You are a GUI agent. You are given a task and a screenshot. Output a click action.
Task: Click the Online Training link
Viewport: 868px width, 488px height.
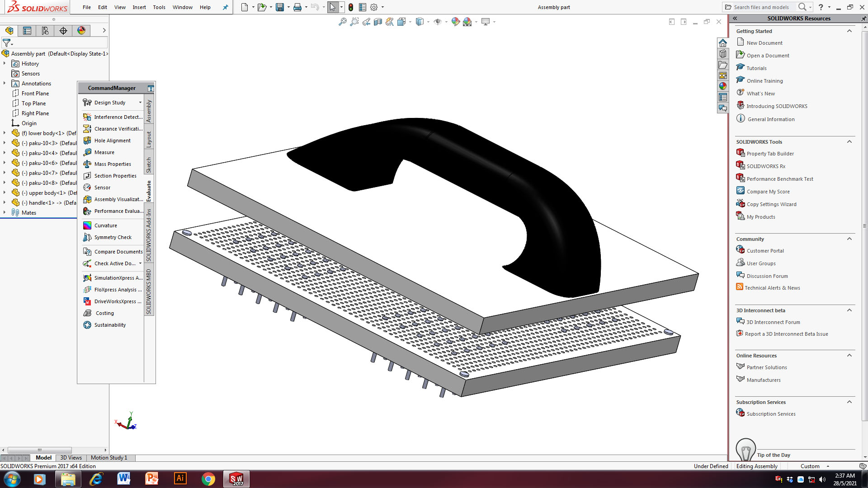(x=764, y=81)
